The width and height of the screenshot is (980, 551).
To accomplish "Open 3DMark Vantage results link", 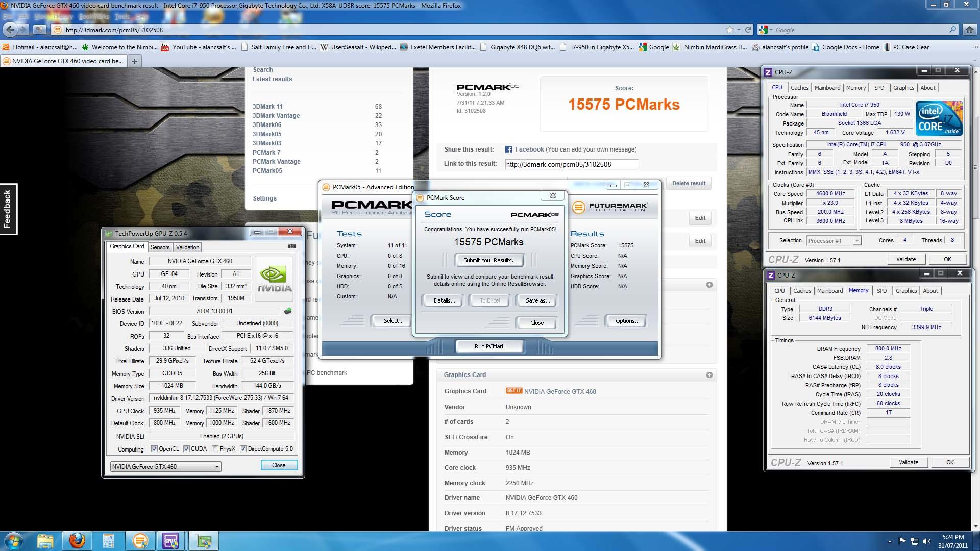I will click(276, 116).
